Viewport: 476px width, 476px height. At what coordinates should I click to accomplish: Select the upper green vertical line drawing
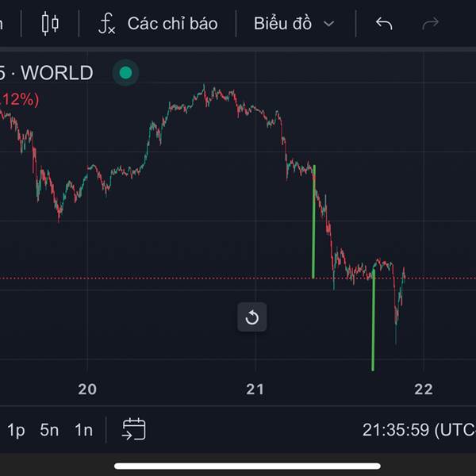coord(314,222)
